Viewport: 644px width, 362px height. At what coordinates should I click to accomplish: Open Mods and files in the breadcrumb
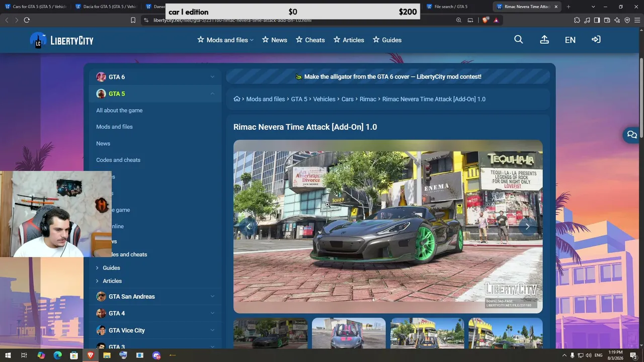tap(266, 99)
